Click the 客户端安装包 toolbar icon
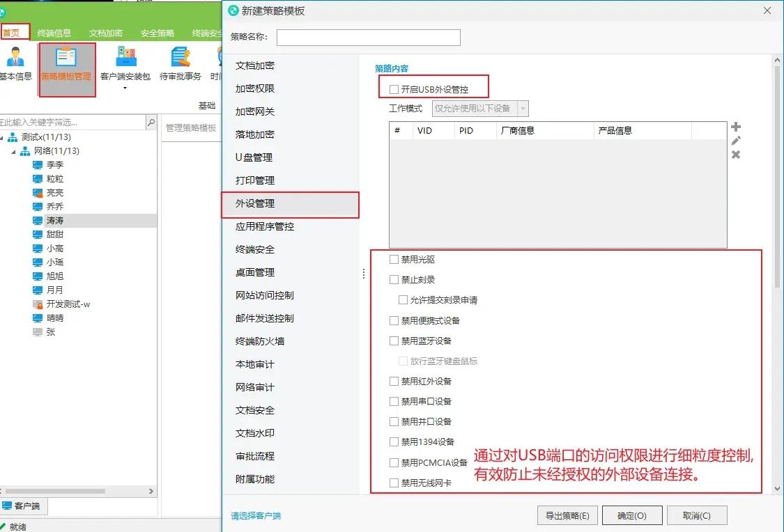 (x=125, y=64)
